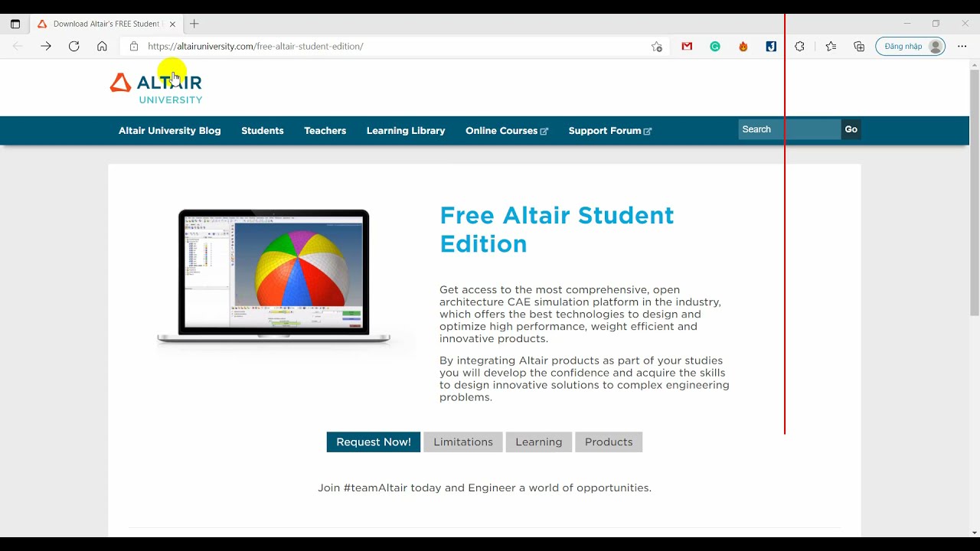Click the orange flame extension icon
The image size is (980, 551).
coord(743,47)
